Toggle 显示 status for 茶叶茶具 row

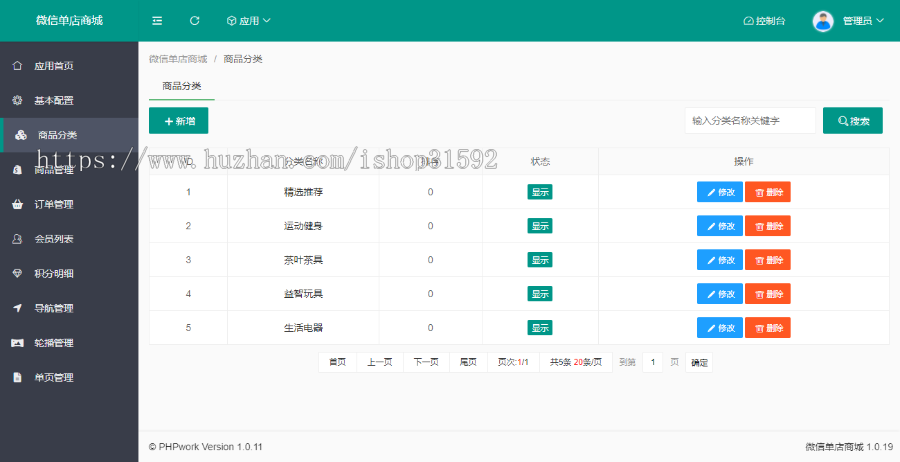540,260
